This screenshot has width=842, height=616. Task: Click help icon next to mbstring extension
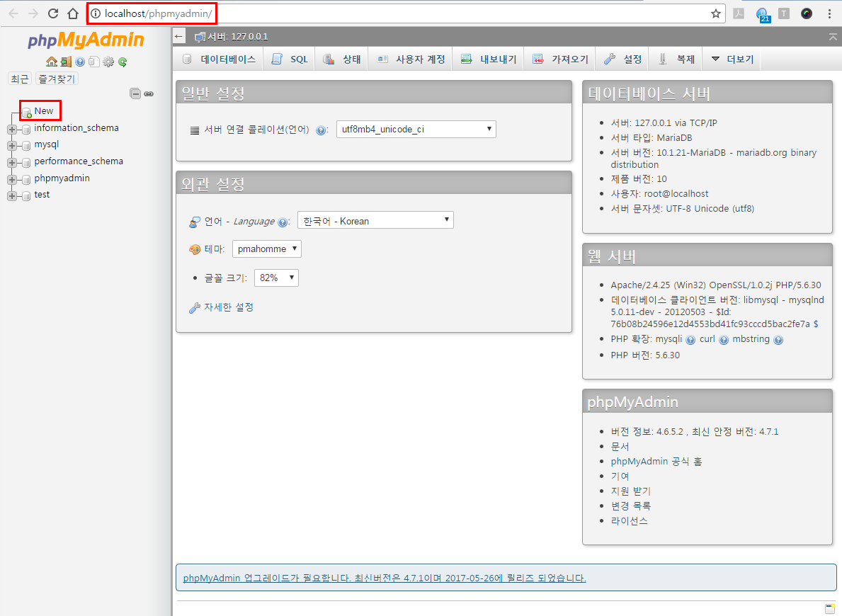pyautogui.click(x=778, y=340)
